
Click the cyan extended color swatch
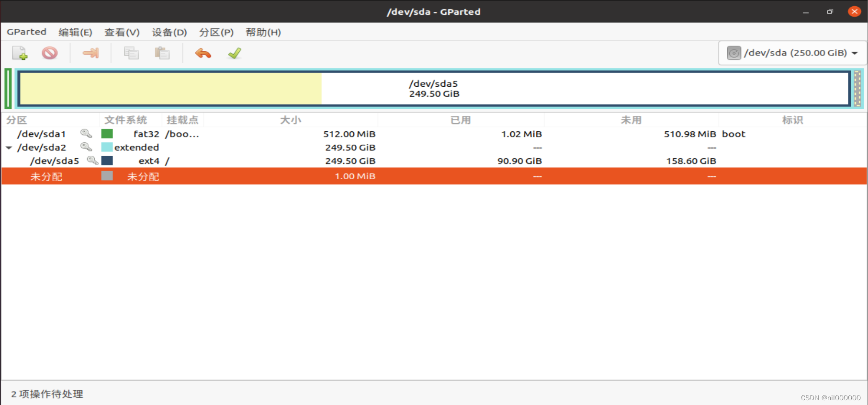tap(107, 147)
